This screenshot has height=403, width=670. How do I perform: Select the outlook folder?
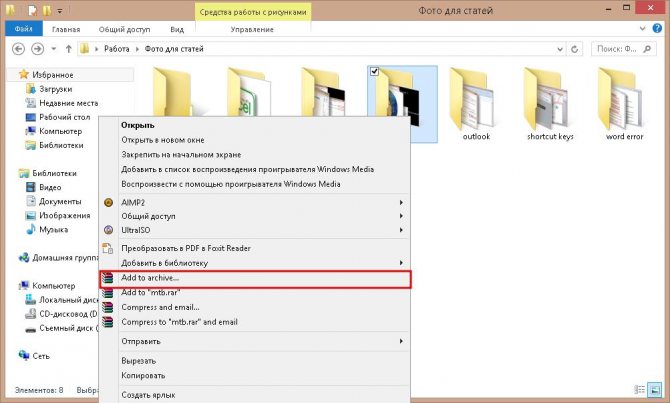tap(476, 104)
